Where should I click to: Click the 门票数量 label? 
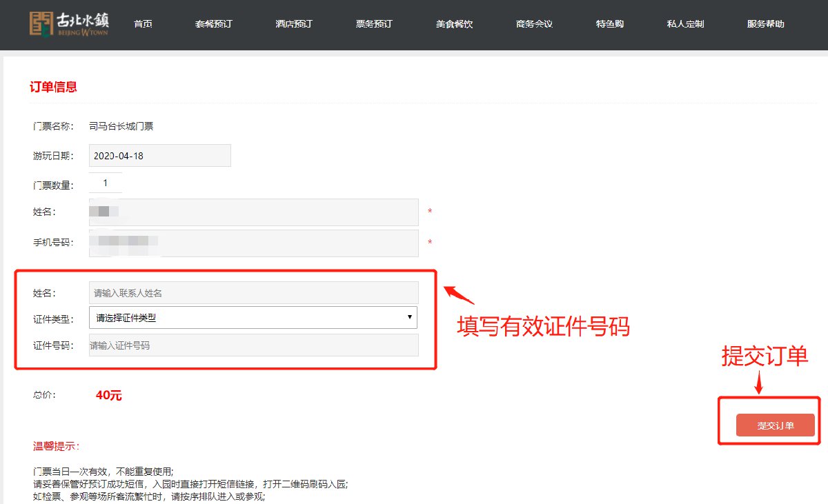pos(52,185)
